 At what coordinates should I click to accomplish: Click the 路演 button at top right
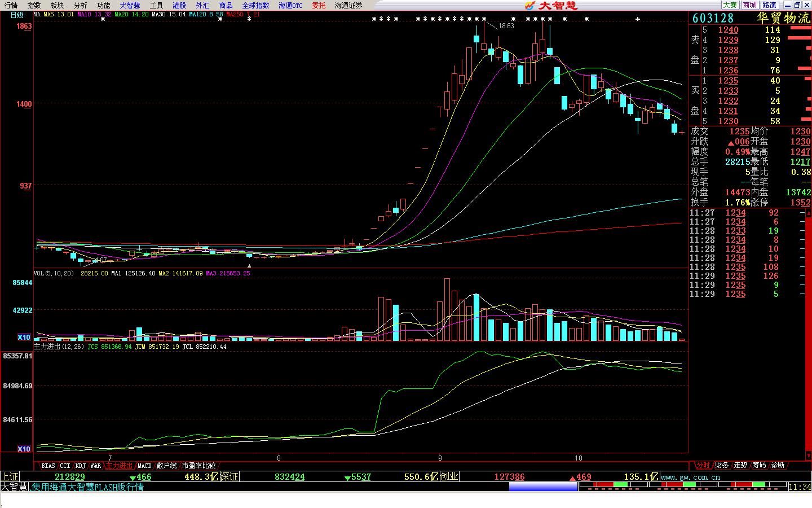coord(769,5)
